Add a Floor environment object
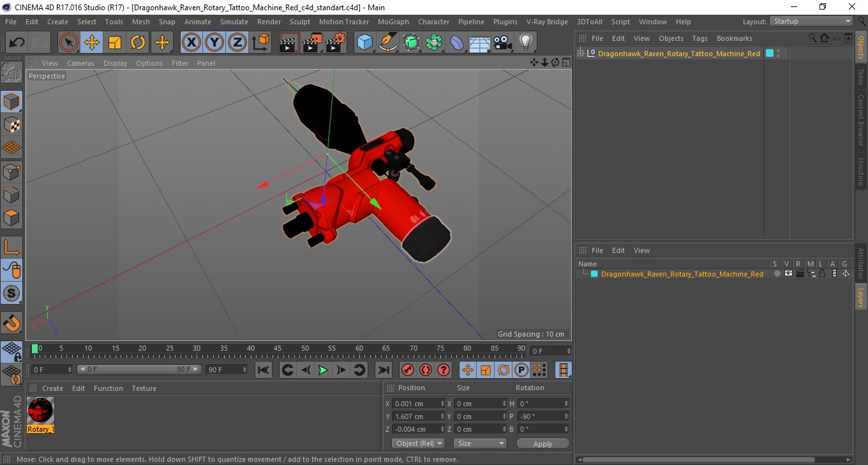Viewport: 868px width, 465px height. point(479,43)
